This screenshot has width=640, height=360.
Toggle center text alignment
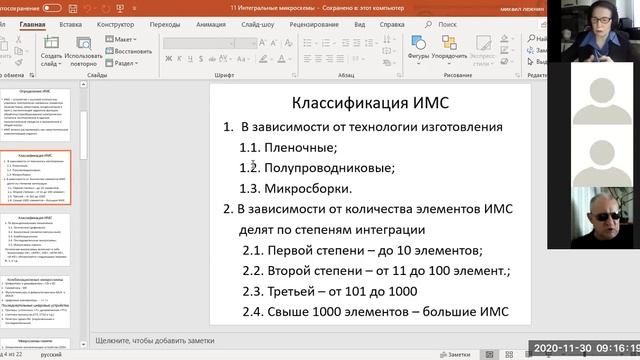click(318, 59)
